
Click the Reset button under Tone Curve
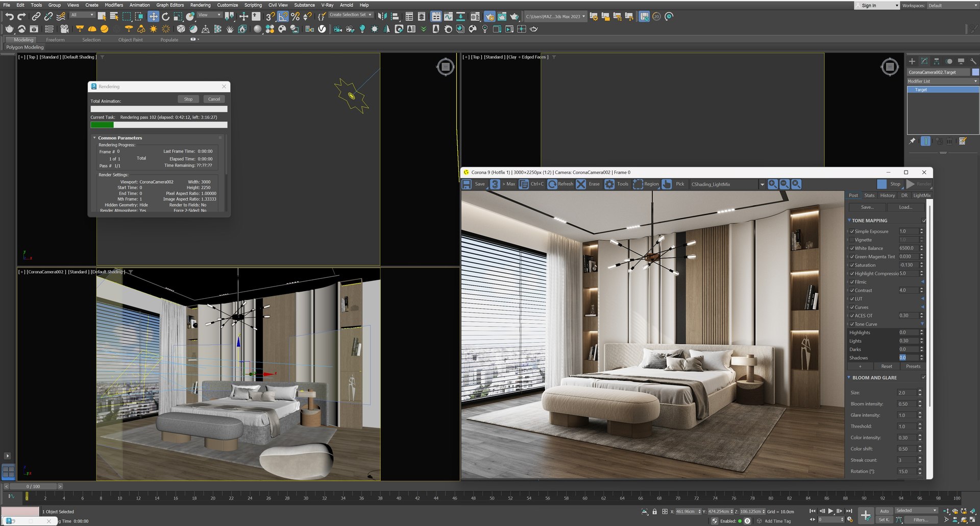tap(887, 366)
